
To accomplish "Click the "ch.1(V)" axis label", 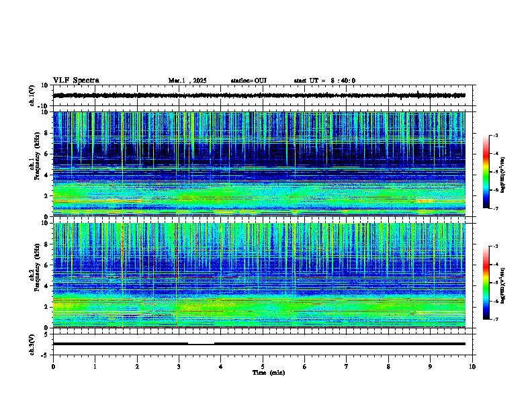I will tap(32, 95).
